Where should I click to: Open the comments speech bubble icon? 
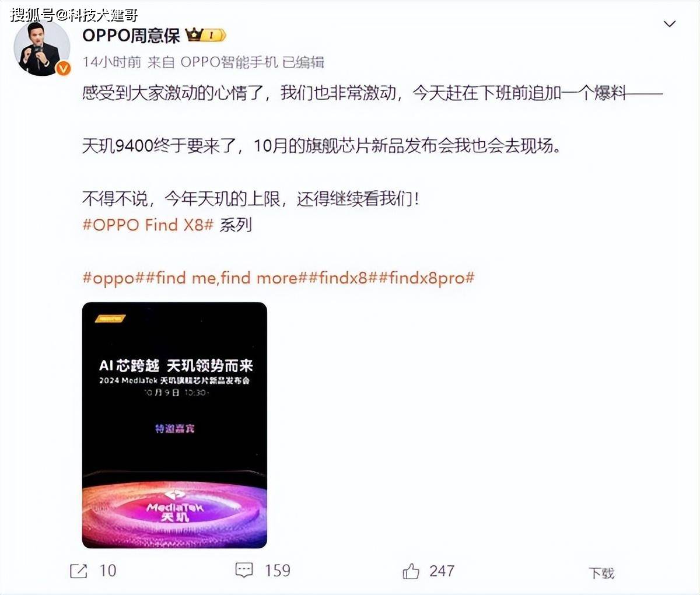pyautogui.click(x=244, y=570)
